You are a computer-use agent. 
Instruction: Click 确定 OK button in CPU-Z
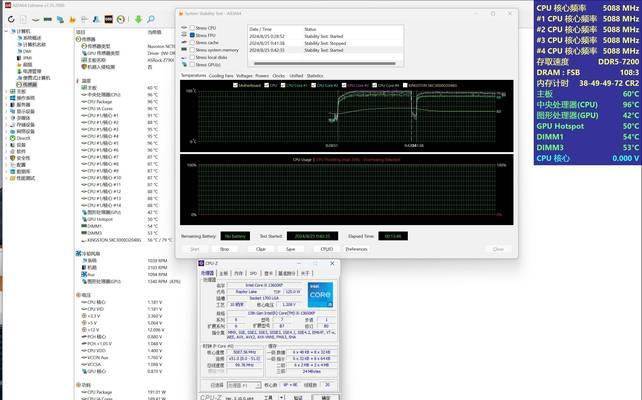tap(325, 397)
